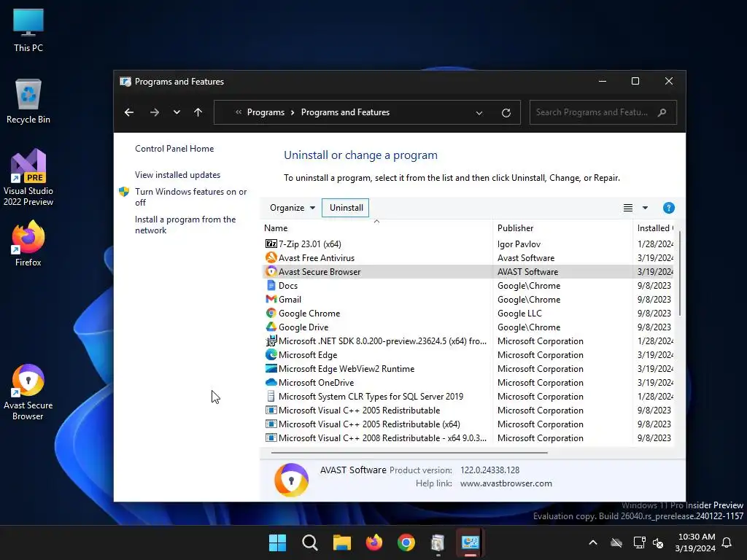This screenshot has width=747, height=560.
Task: Click the Firefox taskbar icon
Action: (374, 542)
